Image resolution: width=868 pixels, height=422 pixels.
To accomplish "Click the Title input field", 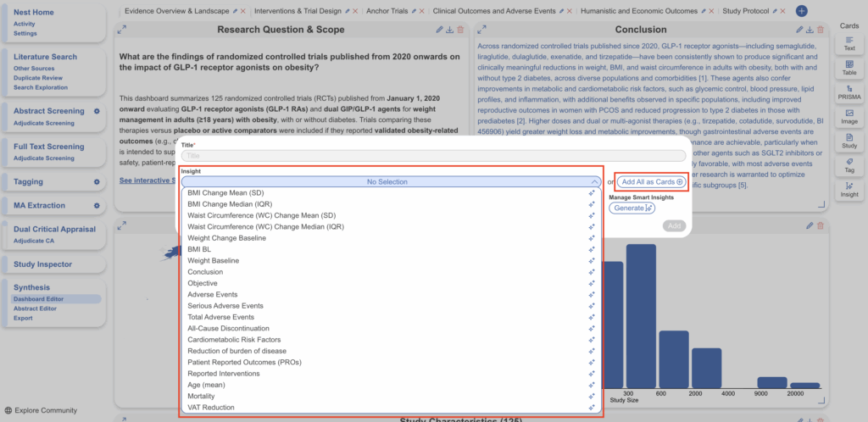I will (433, 156).
